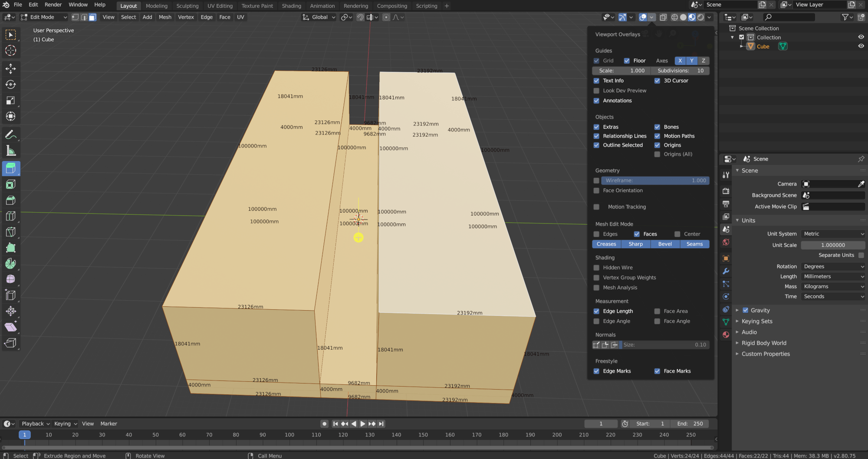Click the Bevel button in Viewport Overlays
Screen dimensions: 868x459
(x=665, y=244)
